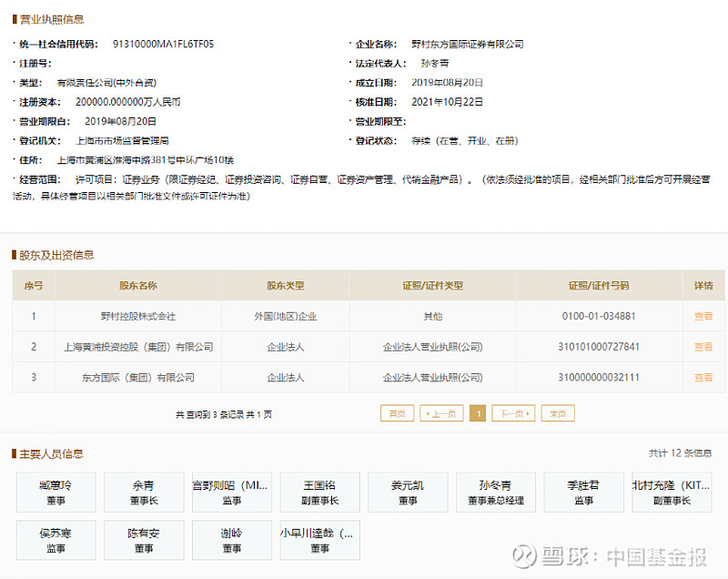Click the 下一页 pagination button
The width and height of the screenshot is (728, 579).
point(513,413)
